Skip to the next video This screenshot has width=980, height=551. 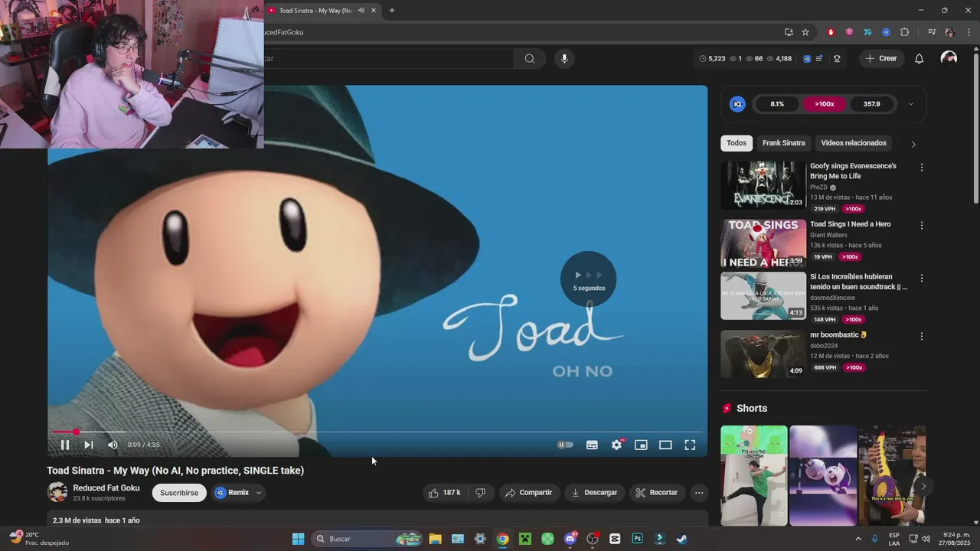pyautogui.click(x=89, y=445)
